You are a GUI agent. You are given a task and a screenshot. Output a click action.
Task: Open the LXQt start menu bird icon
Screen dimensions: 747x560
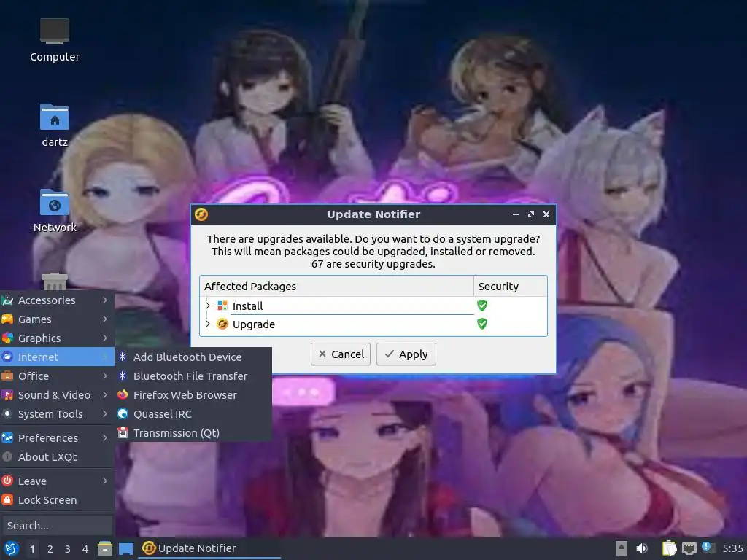click(x=12, y=548)
